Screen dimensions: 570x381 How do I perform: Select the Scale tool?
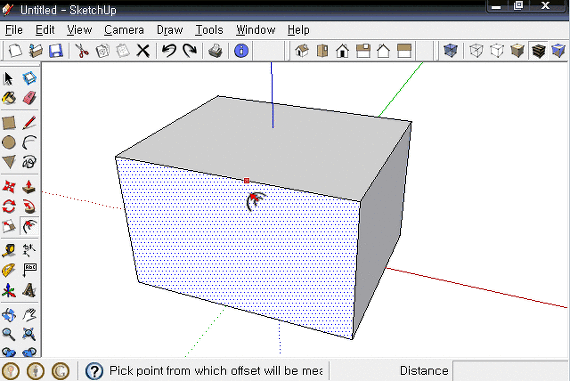[x=9, y=226]
